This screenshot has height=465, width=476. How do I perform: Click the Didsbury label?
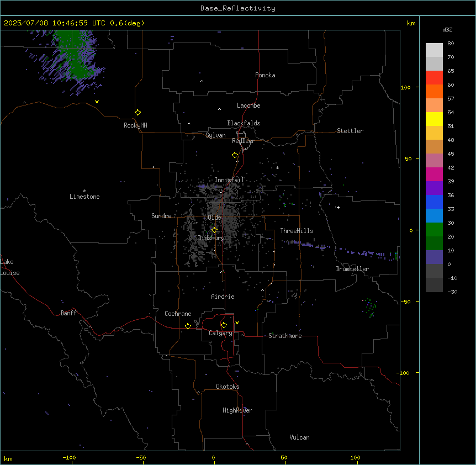pos(211,238)
